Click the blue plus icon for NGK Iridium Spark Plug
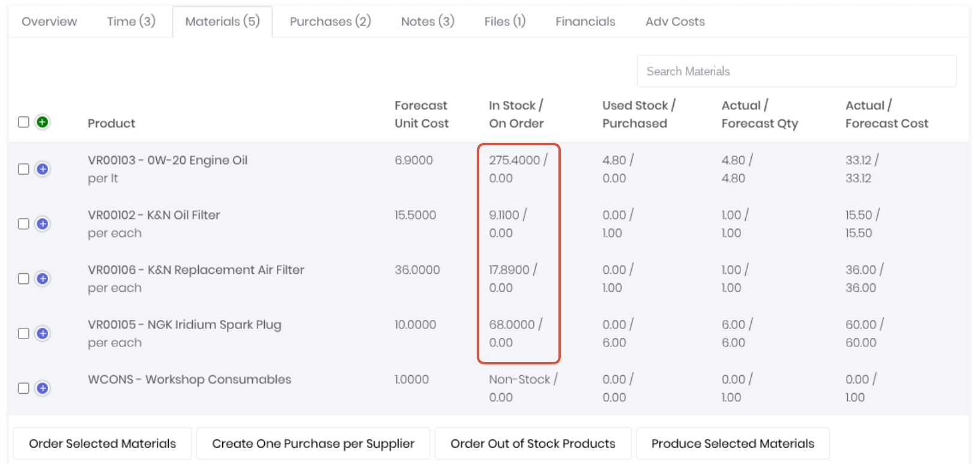Screen dimensions: 980x464 (42, 333)
